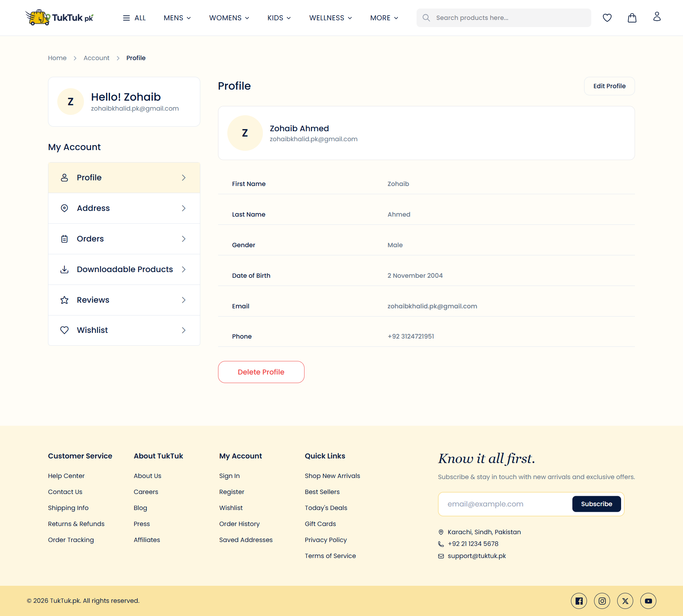Click the Profile person icon in sidebar
The image size is (683, 616).
click(x=64, y=177)
